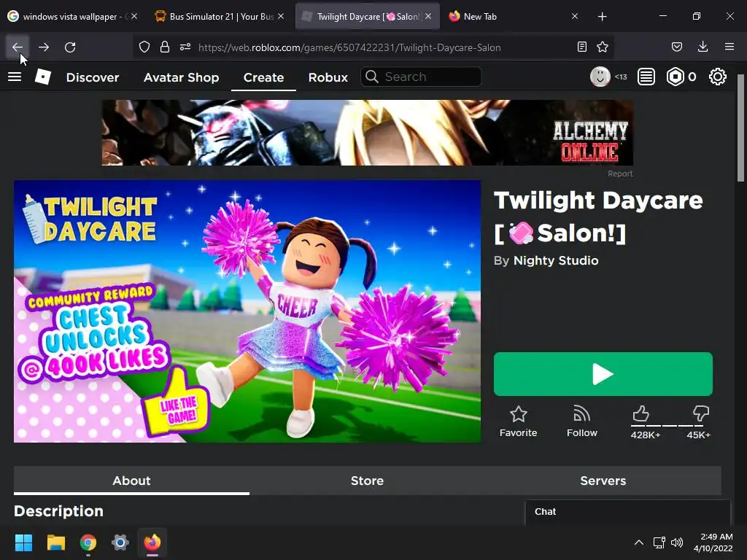Close the Bus Simulator 21 tab
The height and width of the screenshot is (560, 747).
pyautogui.click(x=281, y=16)
